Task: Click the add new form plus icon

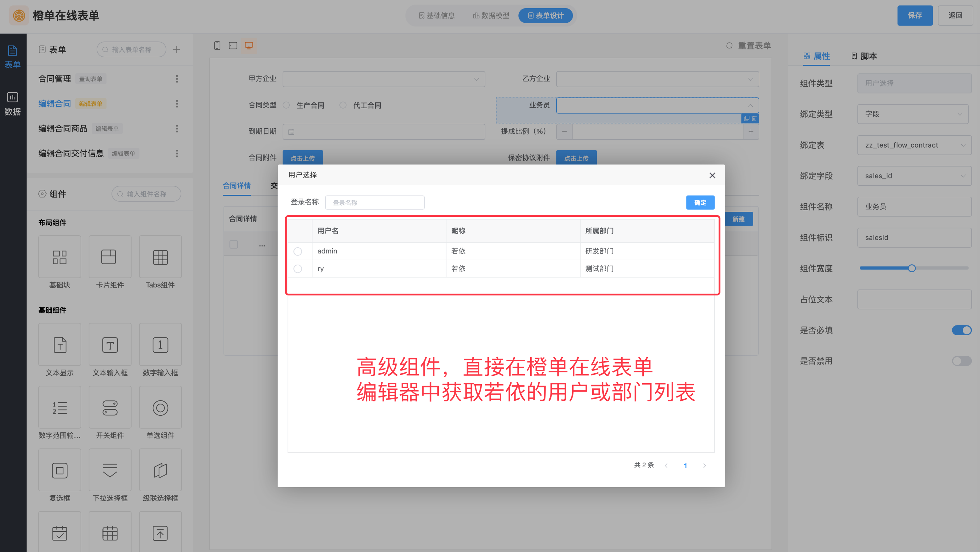Action: (176, 50)
